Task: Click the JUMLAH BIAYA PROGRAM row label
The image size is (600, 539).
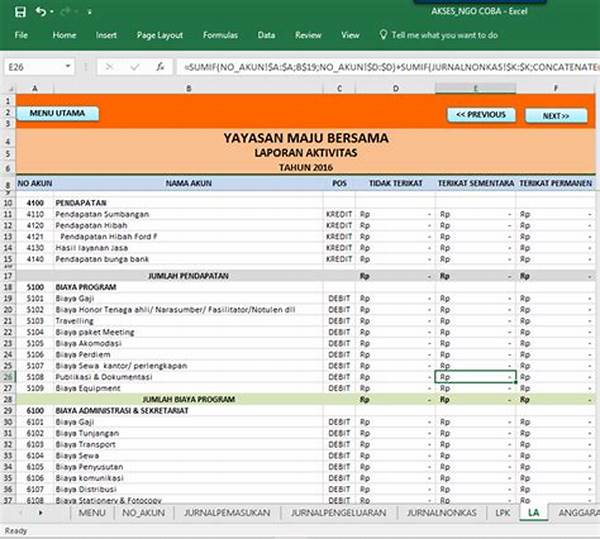Action: point(188,399)
